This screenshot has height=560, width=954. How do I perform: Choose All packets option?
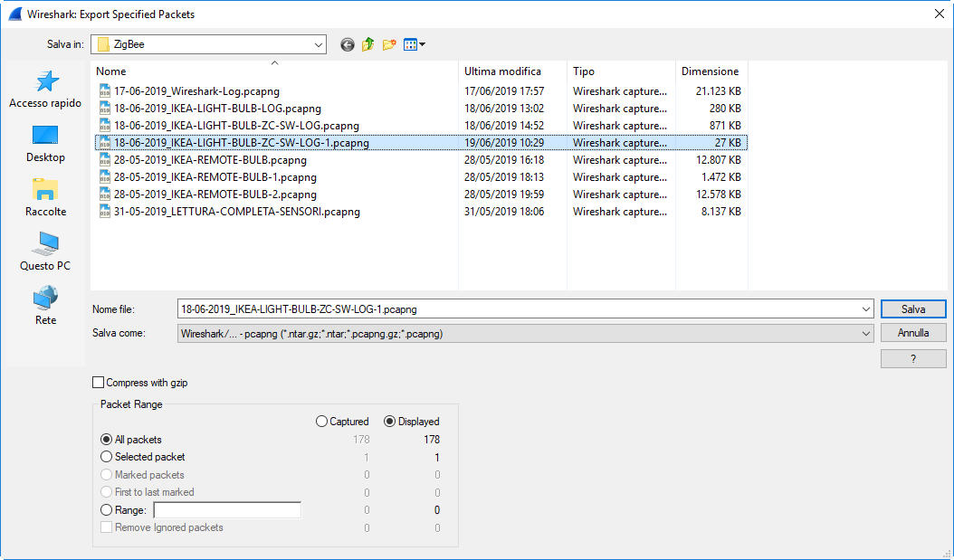107,439
